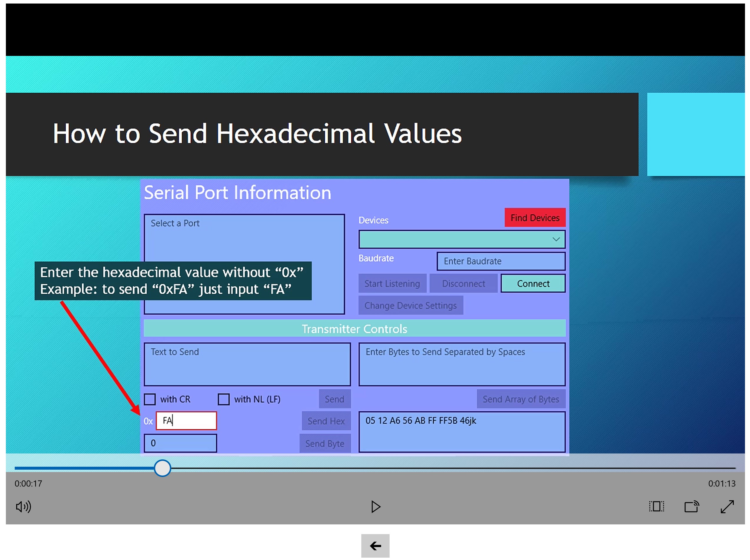Viewport: 750px width, 560px height.
Task: Click the Text to Send box
Action: (x=247, y=364)
